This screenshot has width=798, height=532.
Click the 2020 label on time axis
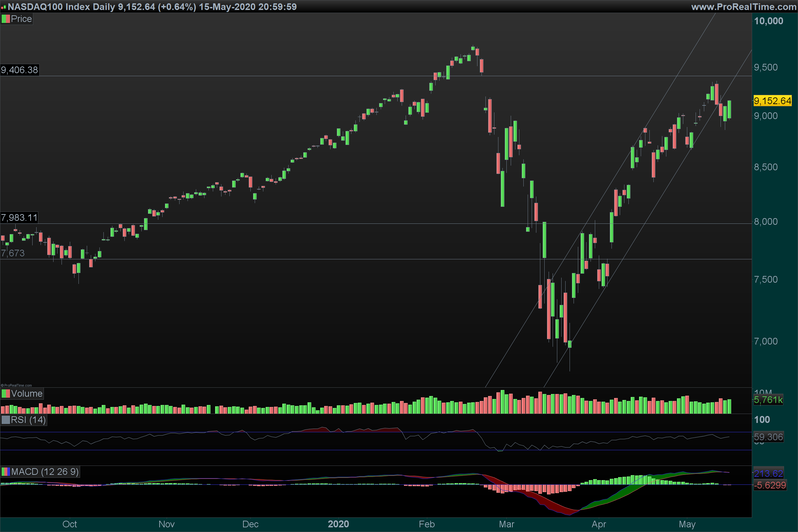(338, 524)
